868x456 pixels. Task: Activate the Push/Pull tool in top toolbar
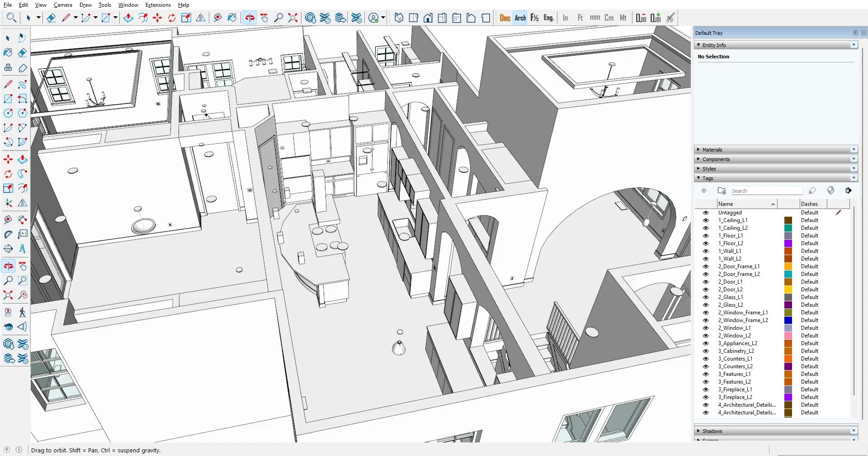point(128,18)
